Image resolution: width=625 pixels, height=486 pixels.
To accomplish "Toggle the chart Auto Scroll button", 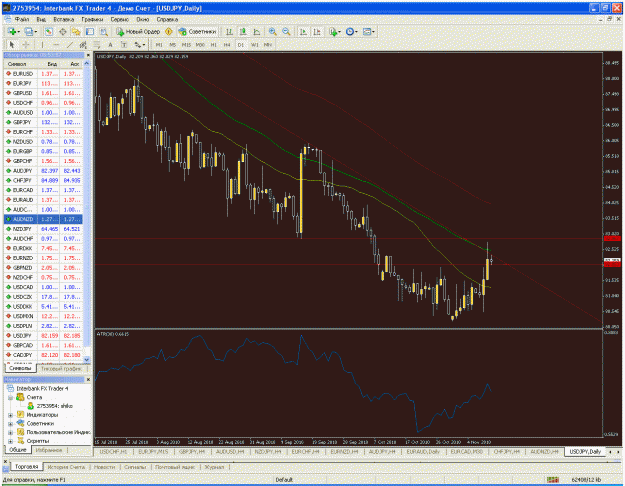I will (x=303, y=31).
